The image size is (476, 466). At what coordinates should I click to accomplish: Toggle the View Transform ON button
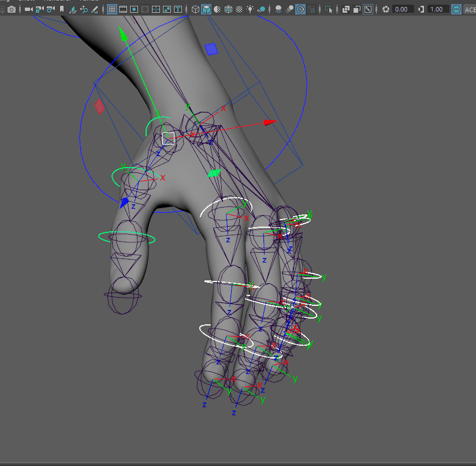456,9
